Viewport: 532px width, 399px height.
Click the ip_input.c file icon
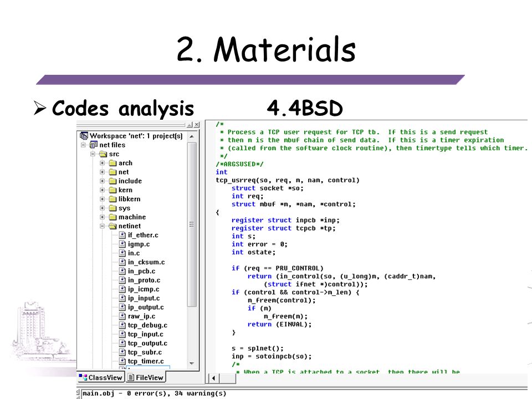point(122,298)
